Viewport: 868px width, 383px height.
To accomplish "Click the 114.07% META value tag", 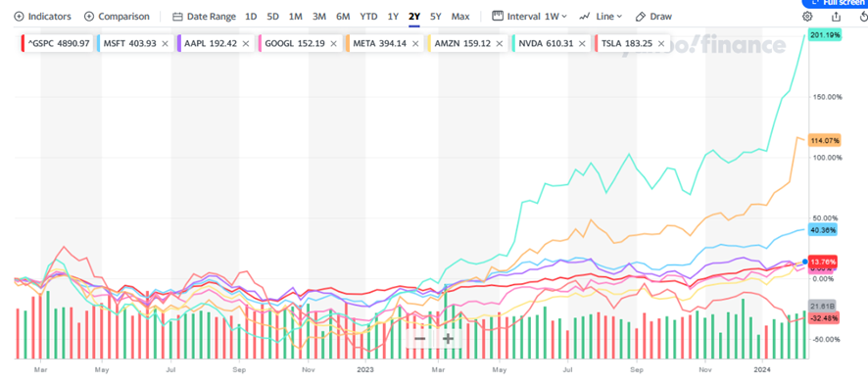I will pyautogui.click(x=824, y=141).
